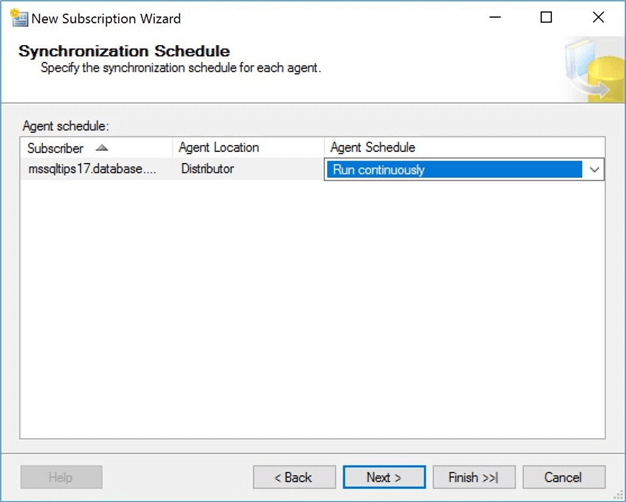Select the highlighted Run continuously field

coord(455,170)
